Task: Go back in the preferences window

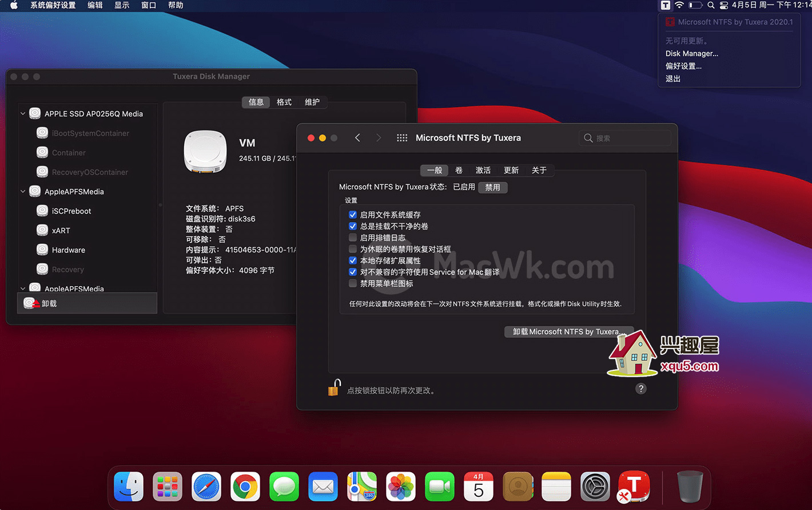Action: [357, 138]
